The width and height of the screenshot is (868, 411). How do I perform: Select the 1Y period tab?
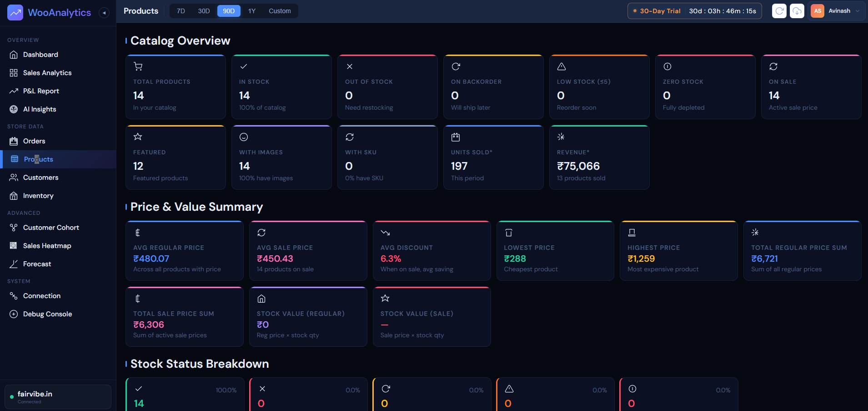252,10
